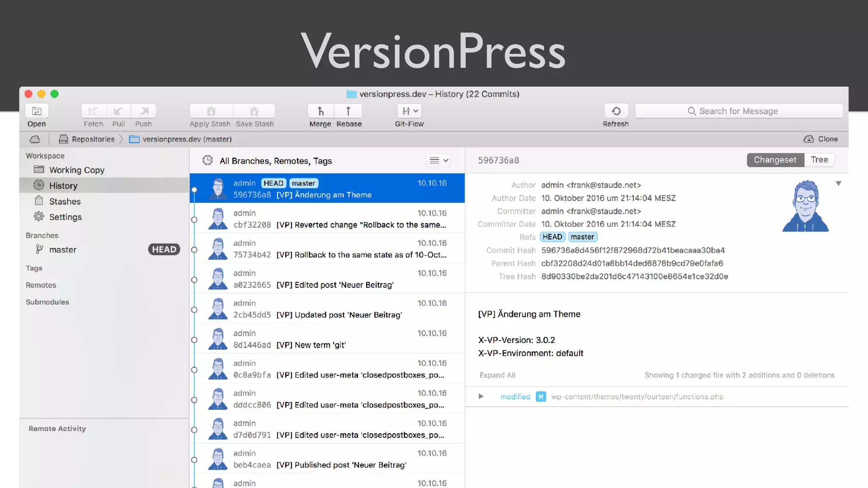Click the author avatar in details pane
Image resolution: width=868 pixels, height=488 pixels.
point(805,206)
